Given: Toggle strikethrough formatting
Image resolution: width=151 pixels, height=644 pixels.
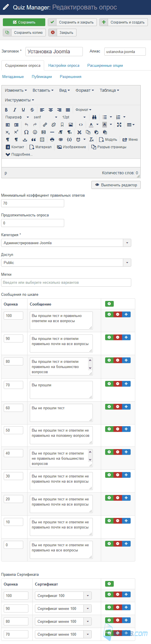Looking at the screenshot, I should tap(32, 110).
